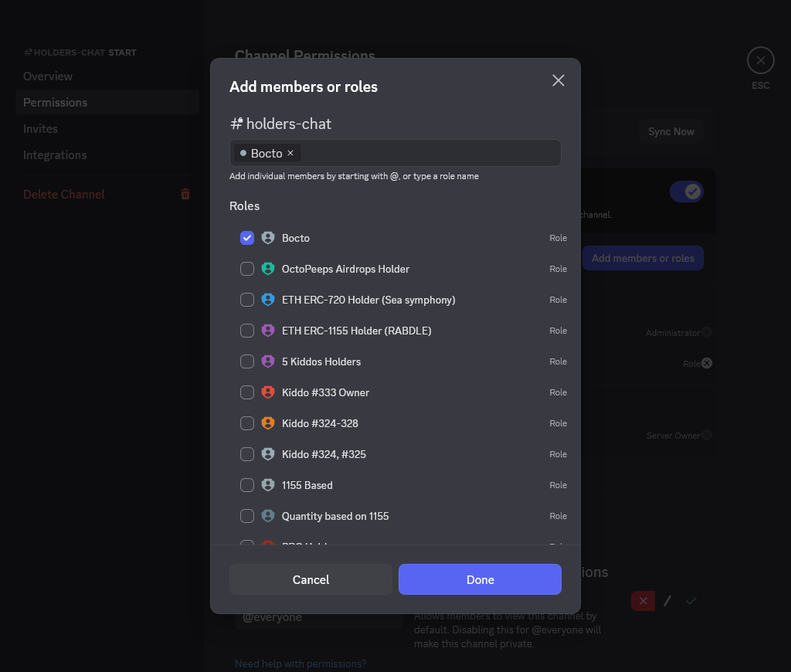
Task: Check the 1155 Based role checkbox
Action: point(247,485)
